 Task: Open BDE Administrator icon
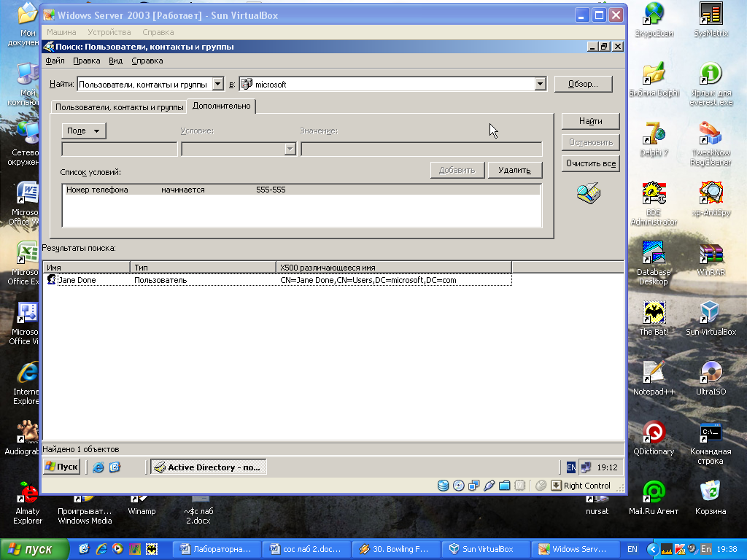click(x=654, y=203)
